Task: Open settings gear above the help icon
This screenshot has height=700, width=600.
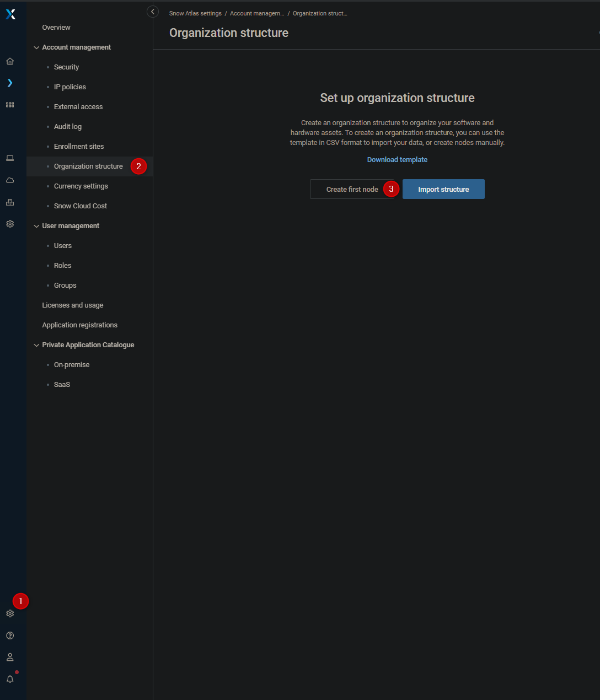Action: [x=10, y=613]
